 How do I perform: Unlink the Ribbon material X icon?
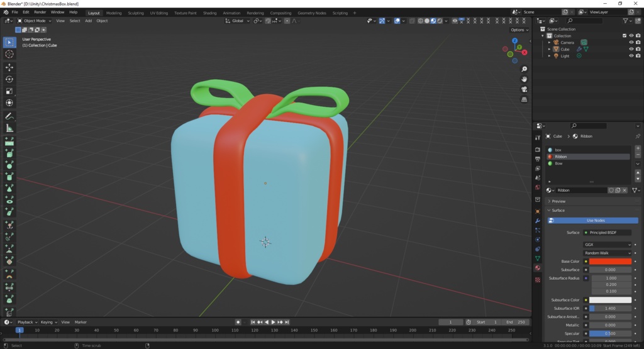(x=625, y=190)
